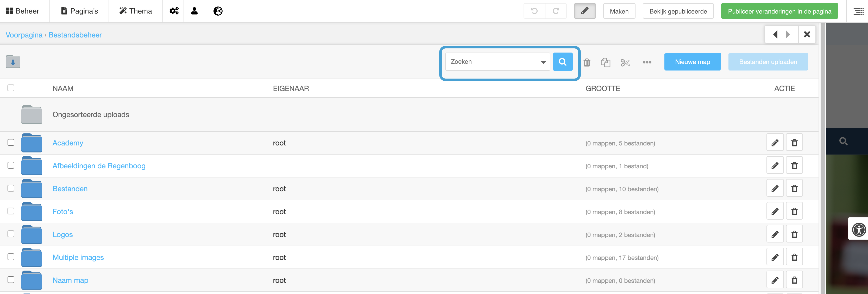The height and width of the screenshot is (294, 868).
Task: Click the toolbar trash delete icon
Action: tap(587, 62)
